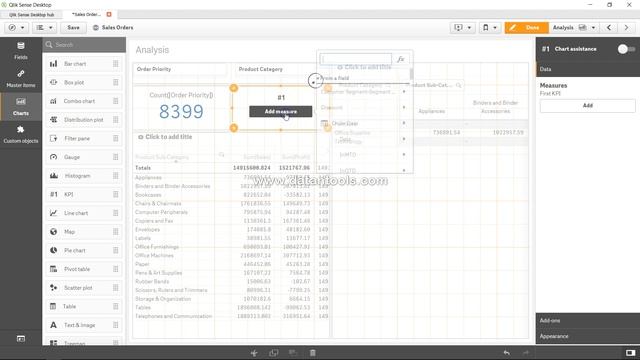Viewport: 640px width, 360px height.
Task: Click the Text & image icon
Action: 53,325
